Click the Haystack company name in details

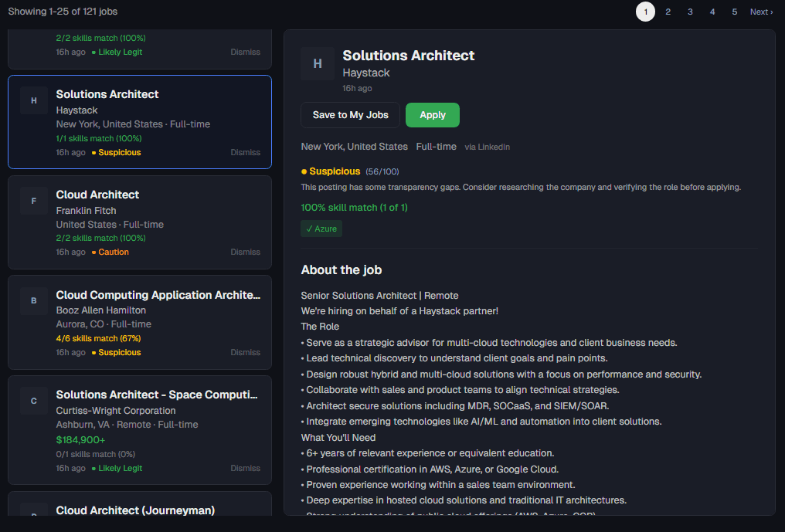coord(366,73)
